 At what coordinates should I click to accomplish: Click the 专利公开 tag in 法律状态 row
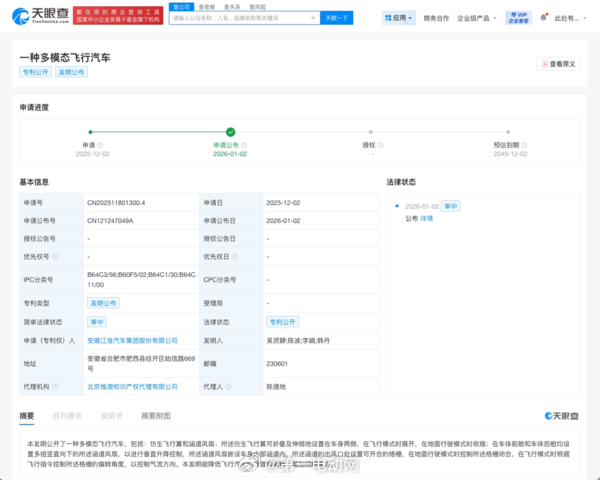pos(282,322)
